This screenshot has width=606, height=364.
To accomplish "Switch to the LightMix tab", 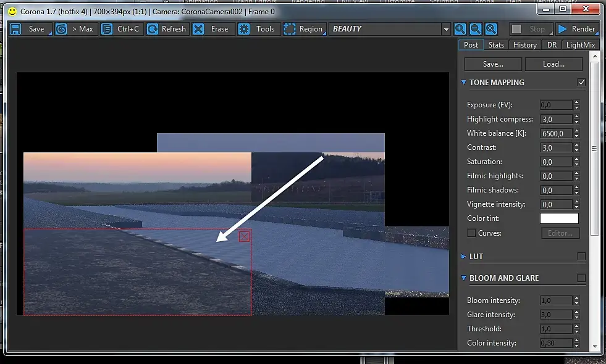I will (x=581, y=45).
